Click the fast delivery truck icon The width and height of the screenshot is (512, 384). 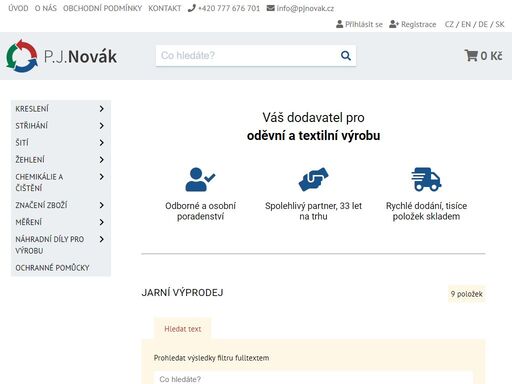pyautogui.click(x=426, y=180)
